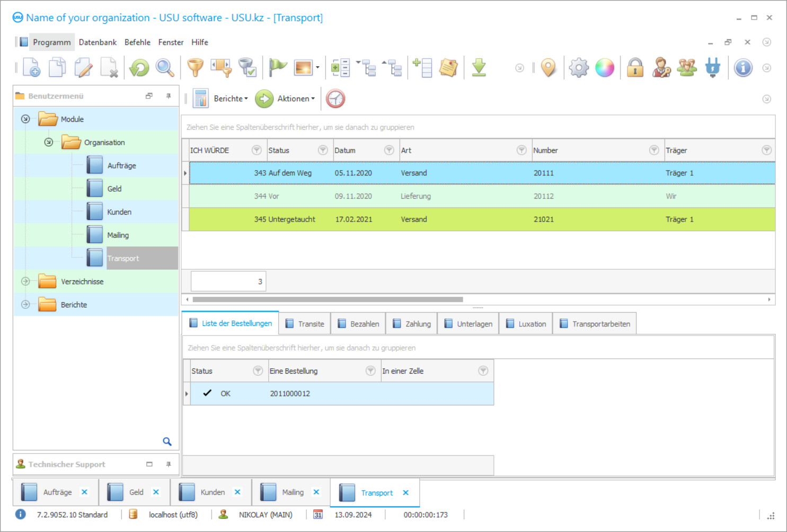Open settings with the gear icon
This screenshot has width=787, height=532.
[579, 68]
